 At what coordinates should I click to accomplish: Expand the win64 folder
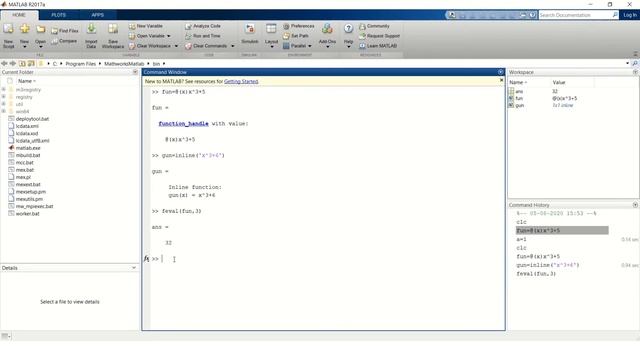coord(4,111)
